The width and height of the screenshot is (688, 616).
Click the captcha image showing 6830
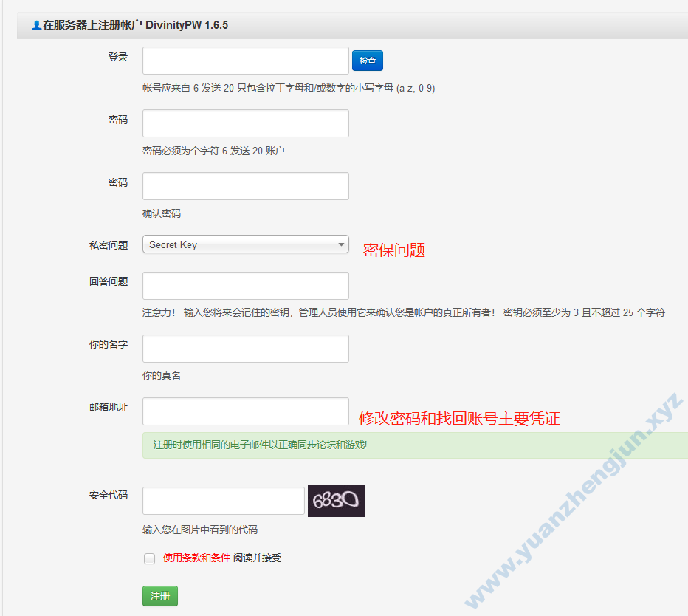point(336,501)
